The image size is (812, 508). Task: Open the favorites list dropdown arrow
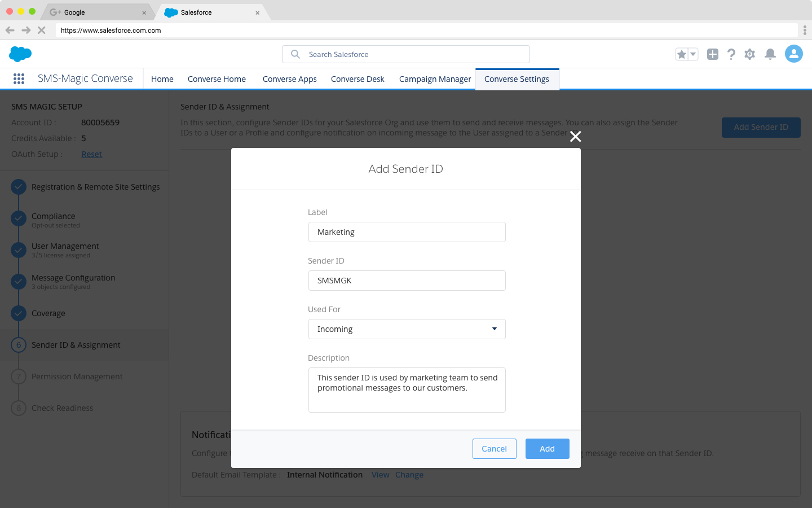(x=693, y=54)
